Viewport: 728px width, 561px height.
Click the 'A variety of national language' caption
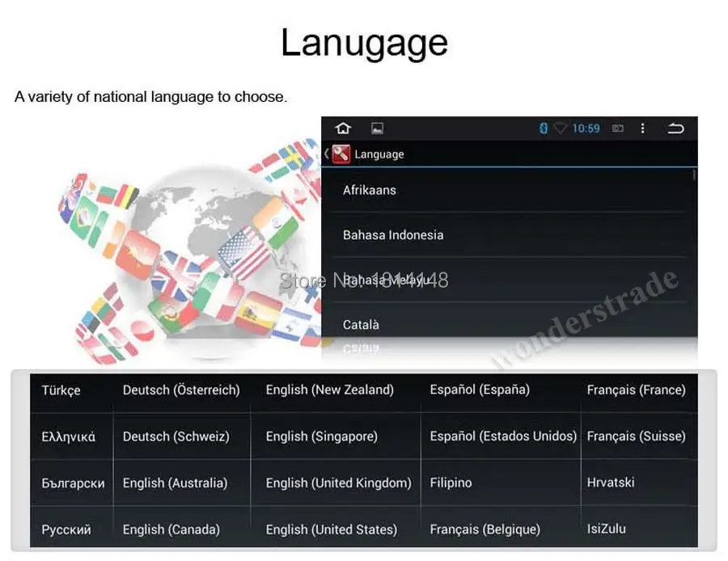pyautogui.click(x=151, y=96)
